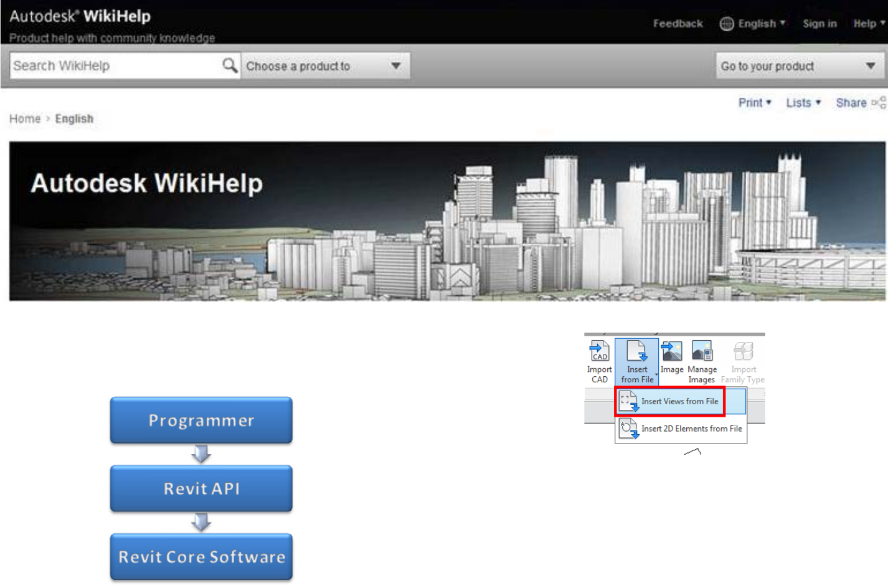Click the Sign in link
The image size is (888, 588).
click(x=820, y=24)
